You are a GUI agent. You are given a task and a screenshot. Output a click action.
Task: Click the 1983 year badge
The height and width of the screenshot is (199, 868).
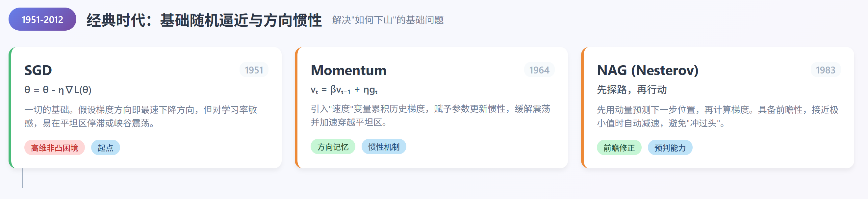825,70
